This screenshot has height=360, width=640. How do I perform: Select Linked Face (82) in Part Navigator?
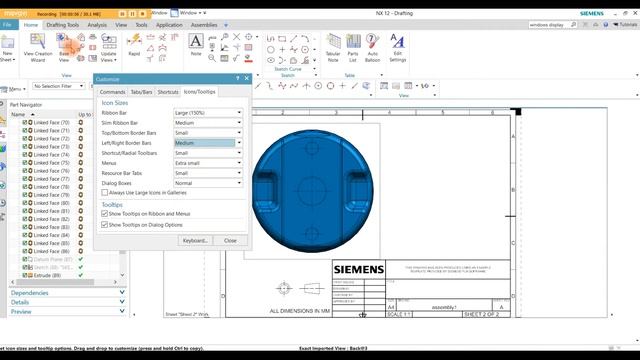[x=51, y=219]
